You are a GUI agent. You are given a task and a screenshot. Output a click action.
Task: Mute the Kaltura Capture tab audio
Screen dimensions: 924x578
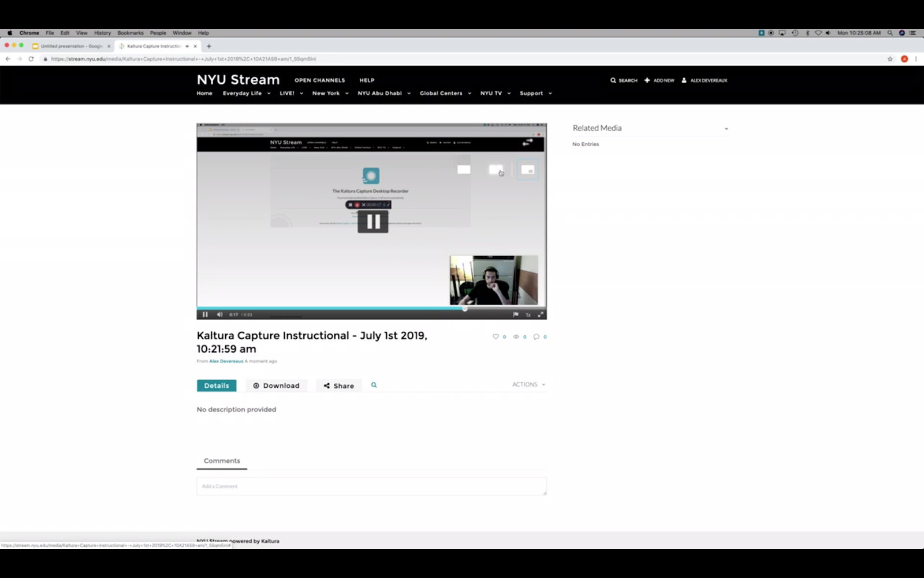(187, 46)
